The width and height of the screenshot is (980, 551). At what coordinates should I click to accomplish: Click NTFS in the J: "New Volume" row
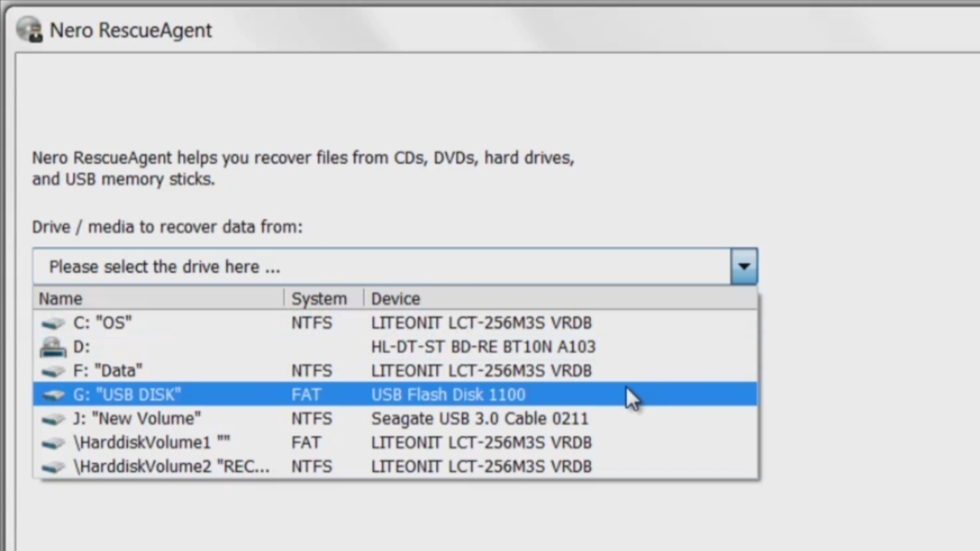311,418
